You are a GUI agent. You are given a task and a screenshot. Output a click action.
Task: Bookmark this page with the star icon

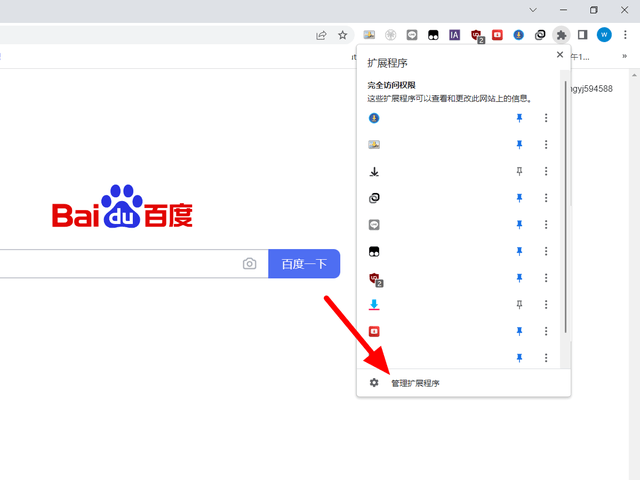(x=342, y=35)
